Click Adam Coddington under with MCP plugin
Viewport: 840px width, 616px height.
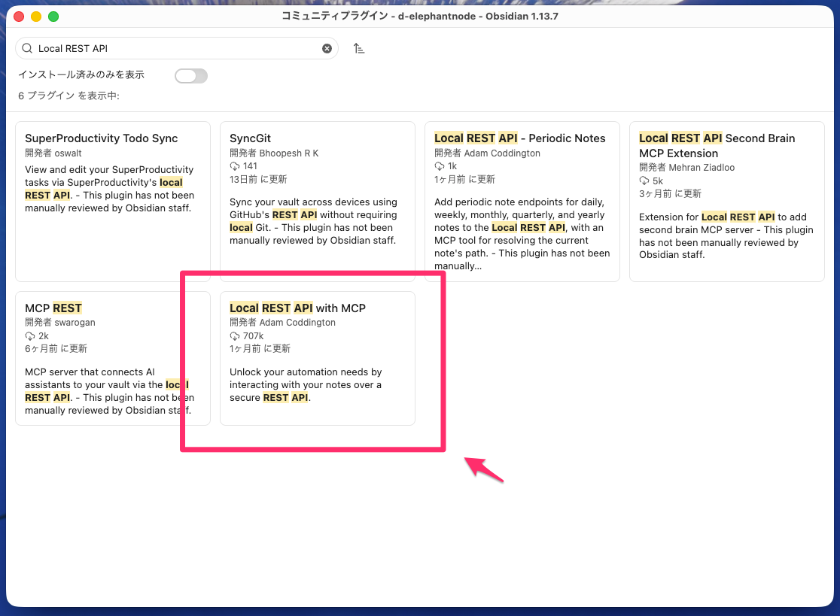click(x=297, y=322)
